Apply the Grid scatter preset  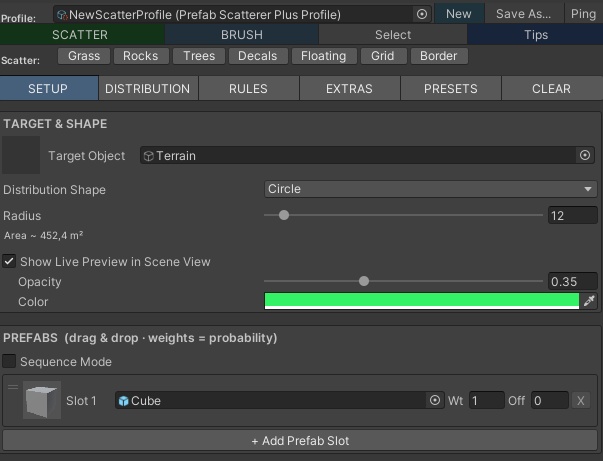(383, 56)
